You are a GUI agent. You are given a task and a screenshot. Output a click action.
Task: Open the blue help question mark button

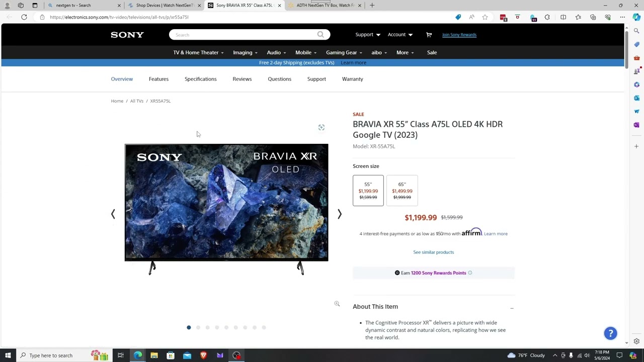tap(610, 333)
